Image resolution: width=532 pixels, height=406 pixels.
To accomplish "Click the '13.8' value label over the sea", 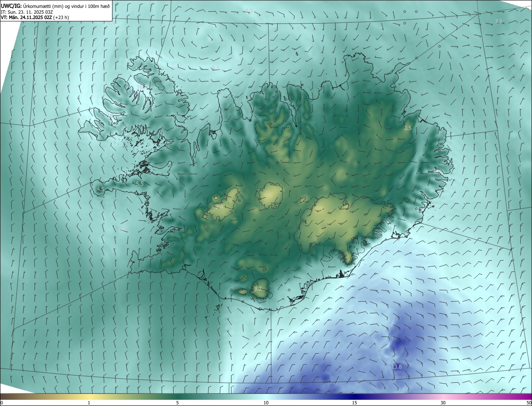I will [x=397, y=367].
